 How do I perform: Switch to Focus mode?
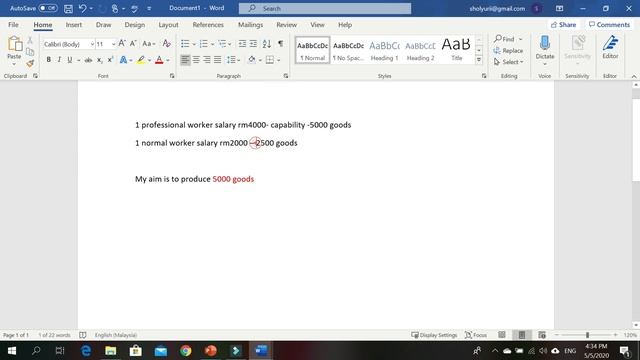tap(476, 335)
